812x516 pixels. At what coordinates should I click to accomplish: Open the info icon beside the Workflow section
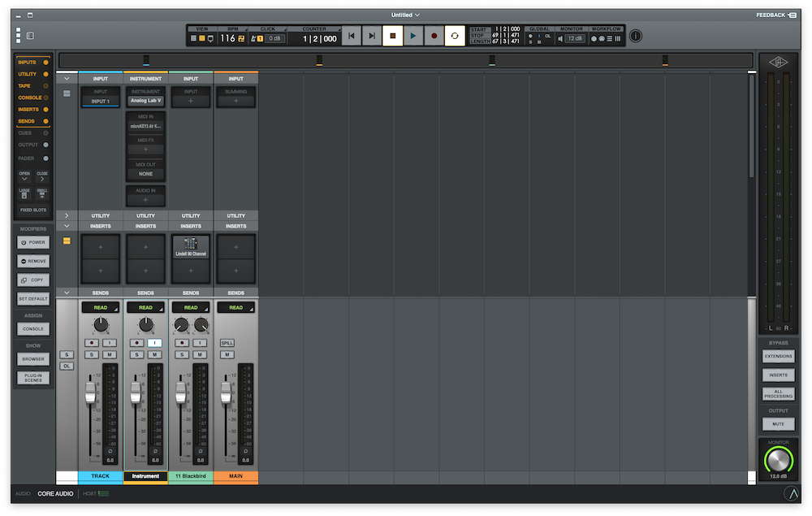click(635, 36)
